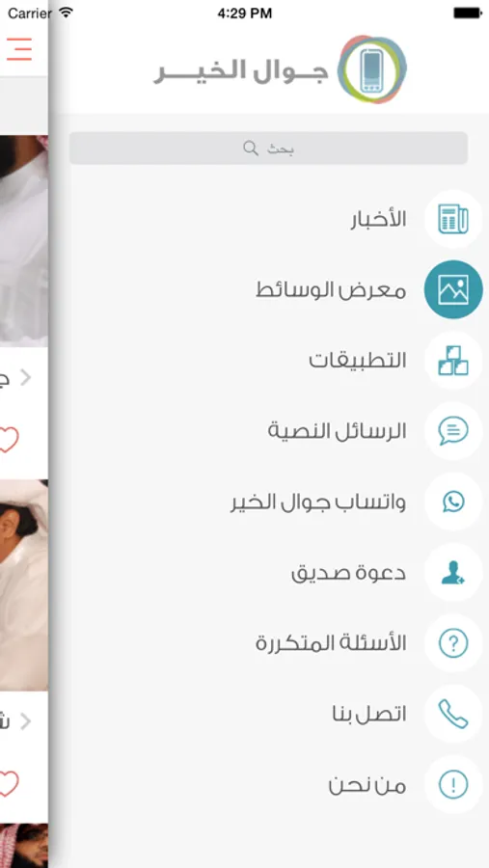Tap the question mark FAQ icon

453,642
